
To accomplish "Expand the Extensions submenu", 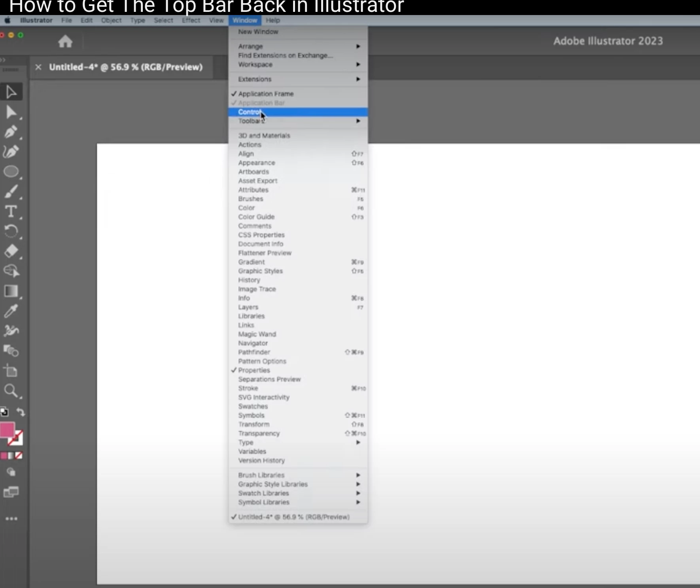I will 298,79.
